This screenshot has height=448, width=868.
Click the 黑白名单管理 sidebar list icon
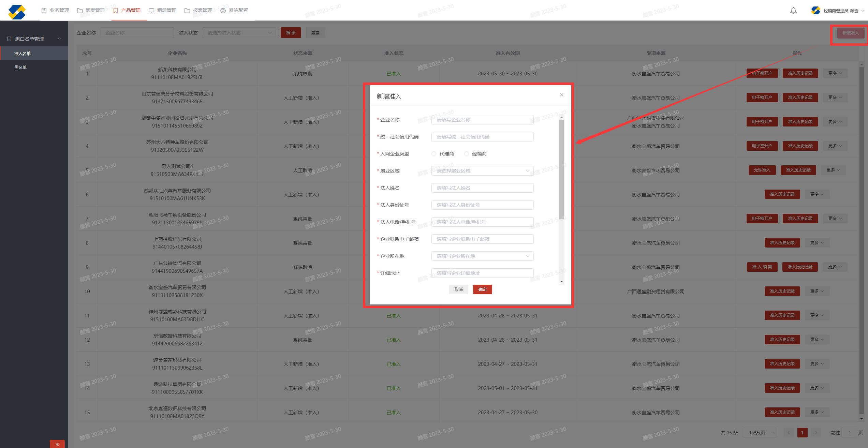(9, 39)
